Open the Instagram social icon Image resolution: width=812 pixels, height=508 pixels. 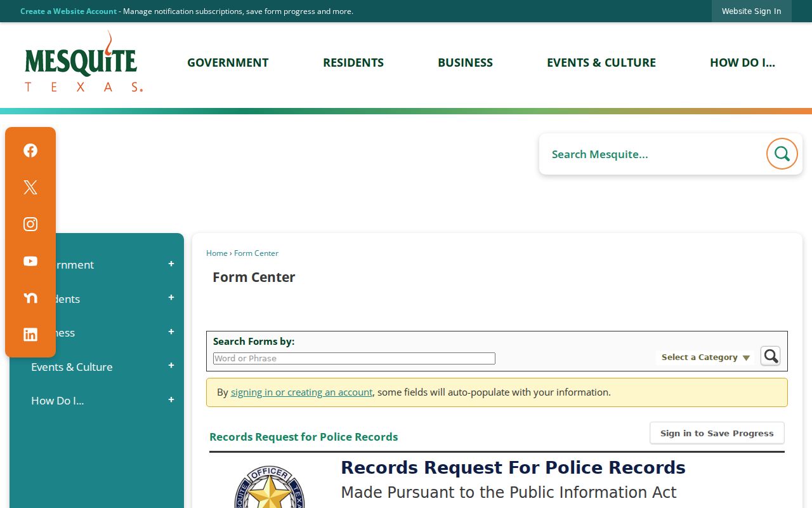30,224
